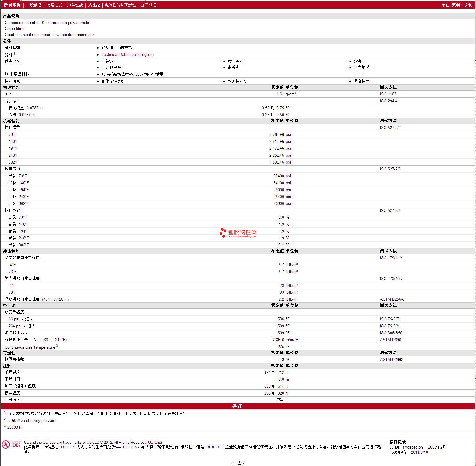
Task: Jump to the 加工信息 tab
Action: 149,5
